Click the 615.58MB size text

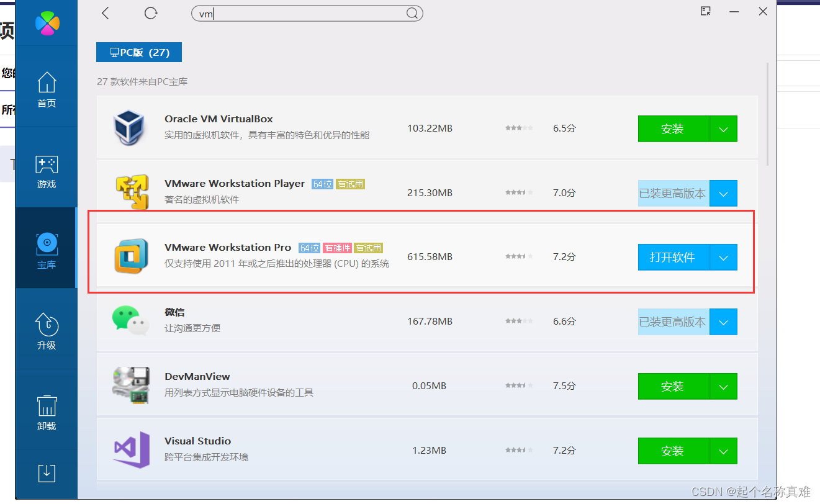pos(430,257)
